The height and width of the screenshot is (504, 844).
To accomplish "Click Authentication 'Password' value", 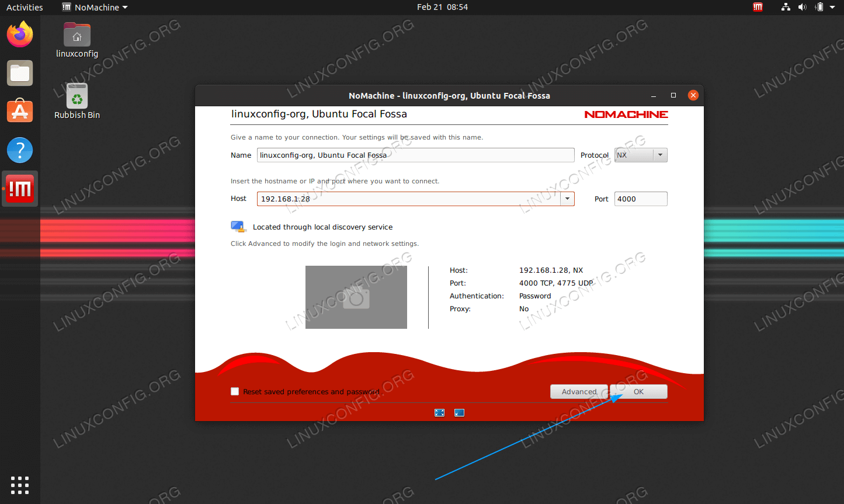I will [x=535, y=296].
